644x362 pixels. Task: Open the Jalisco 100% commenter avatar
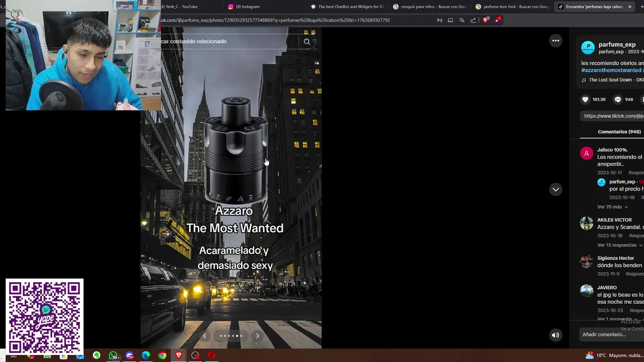point(587,154)
